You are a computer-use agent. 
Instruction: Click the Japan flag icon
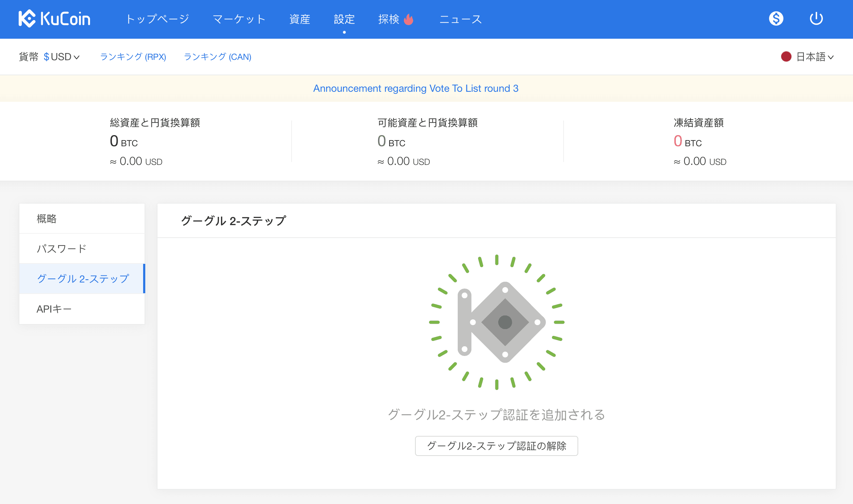(786, 57)
